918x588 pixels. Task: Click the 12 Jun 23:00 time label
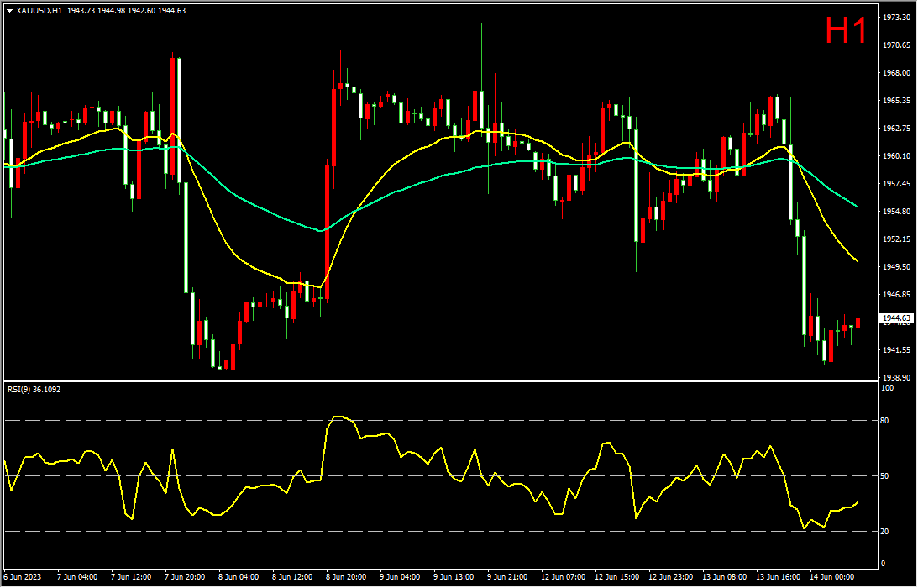671,577
